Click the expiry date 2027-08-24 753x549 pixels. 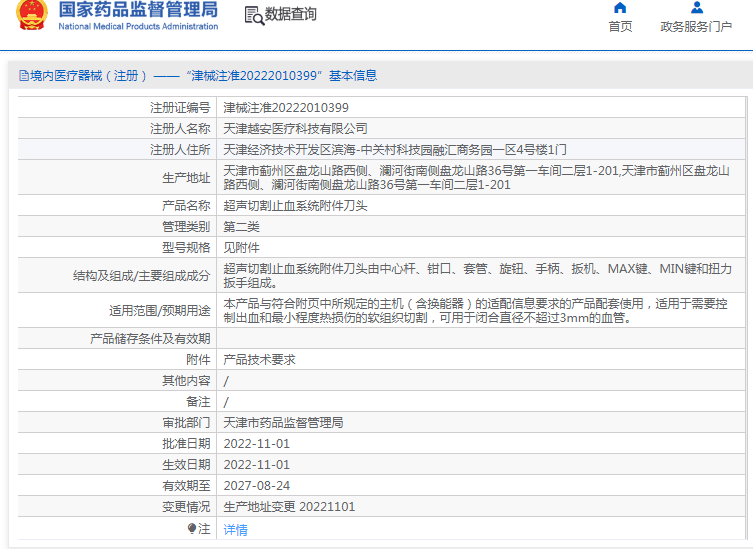pos(256,486)
